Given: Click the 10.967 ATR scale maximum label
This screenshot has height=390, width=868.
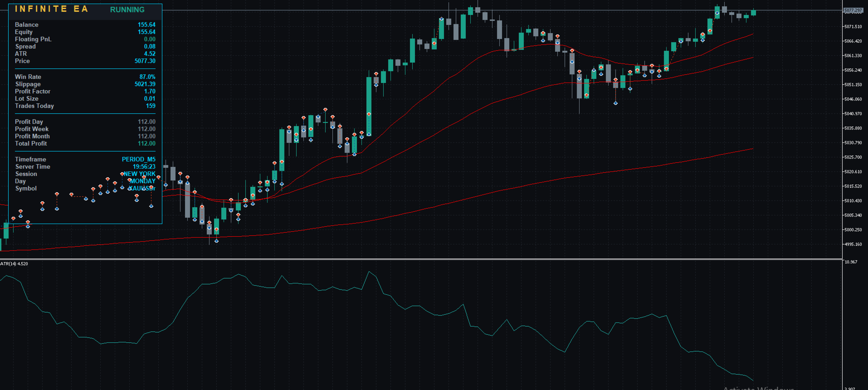Looking at the screenshot, I should tap(851, 262).
